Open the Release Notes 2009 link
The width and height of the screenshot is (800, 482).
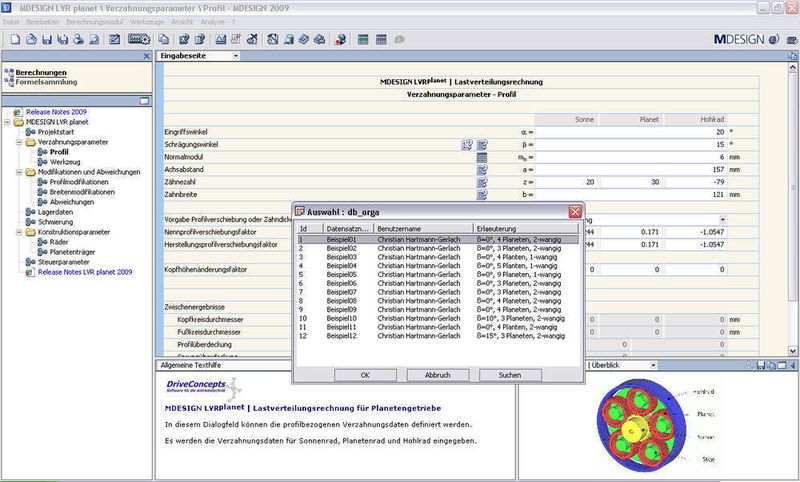56,112
